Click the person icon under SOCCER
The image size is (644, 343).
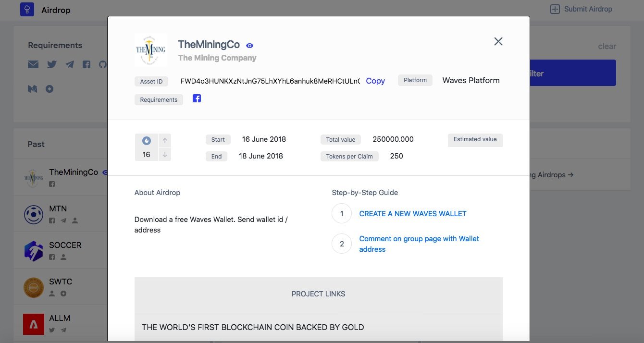point(63,257)
